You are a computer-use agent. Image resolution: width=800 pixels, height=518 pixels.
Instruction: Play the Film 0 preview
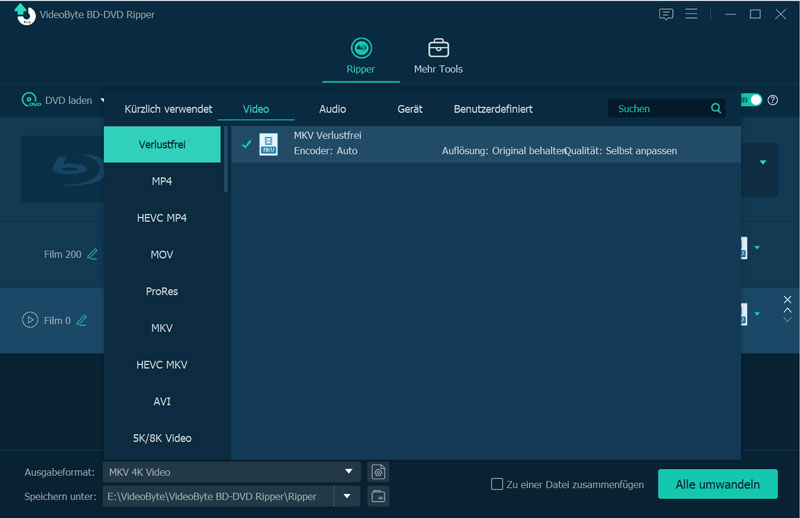click(x=30, y=320)
